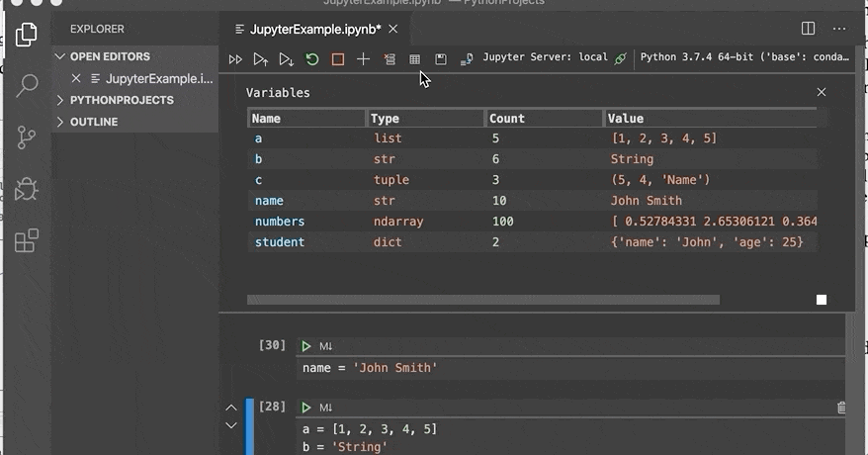Image resolution: width=868 pixels, height=455 pixels.
Task: Clear all cell outputs
Action: (x=390, y=59)
